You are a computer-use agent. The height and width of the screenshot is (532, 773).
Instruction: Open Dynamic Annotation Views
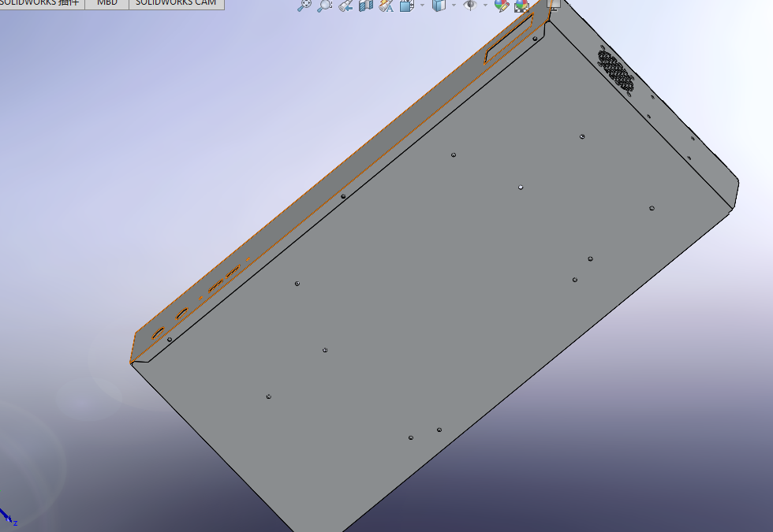pos(386,6)
